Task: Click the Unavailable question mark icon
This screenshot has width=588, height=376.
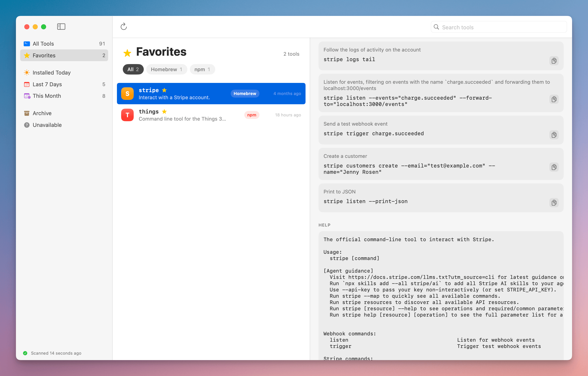Action: point(27,125)
